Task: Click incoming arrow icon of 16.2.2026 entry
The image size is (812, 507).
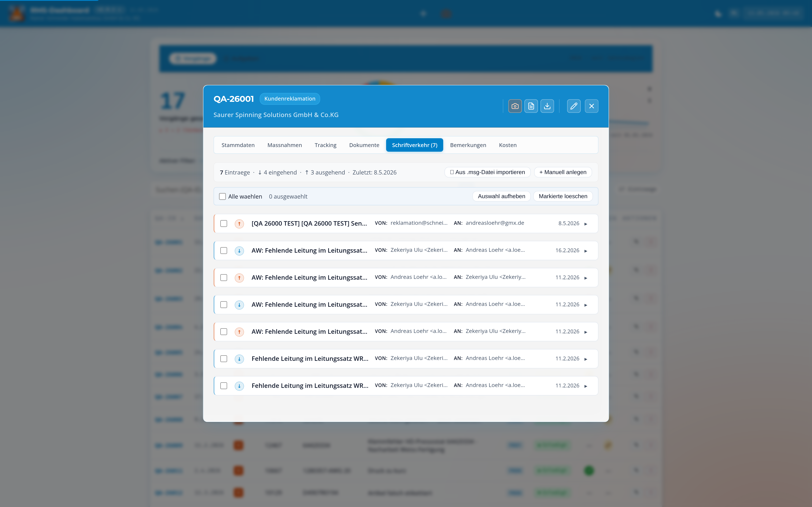Action: [x=239, y=251]
